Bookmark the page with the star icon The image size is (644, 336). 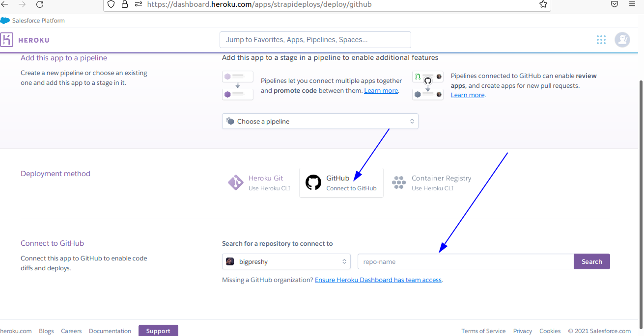pyautogui.click(x=543, y=4)
